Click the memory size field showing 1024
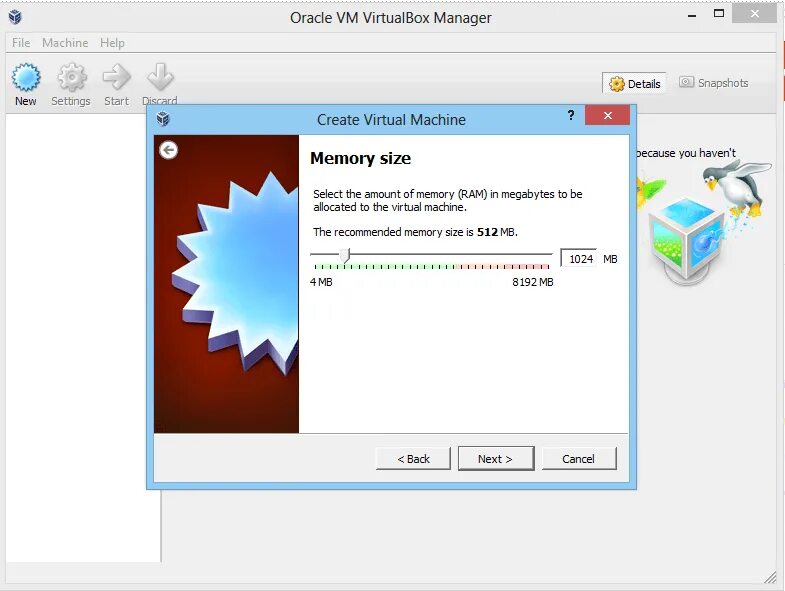 pyautogui.click(x=579, y=258)
